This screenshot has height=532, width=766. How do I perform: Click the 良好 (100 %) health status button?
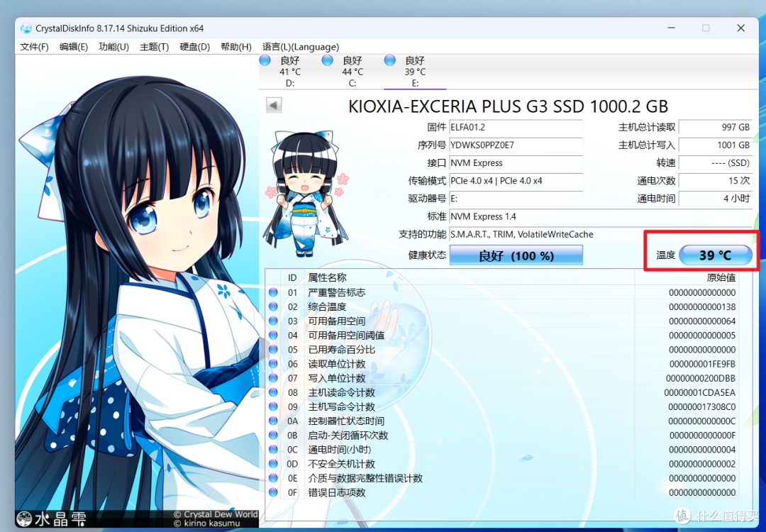tap(516, 255)
